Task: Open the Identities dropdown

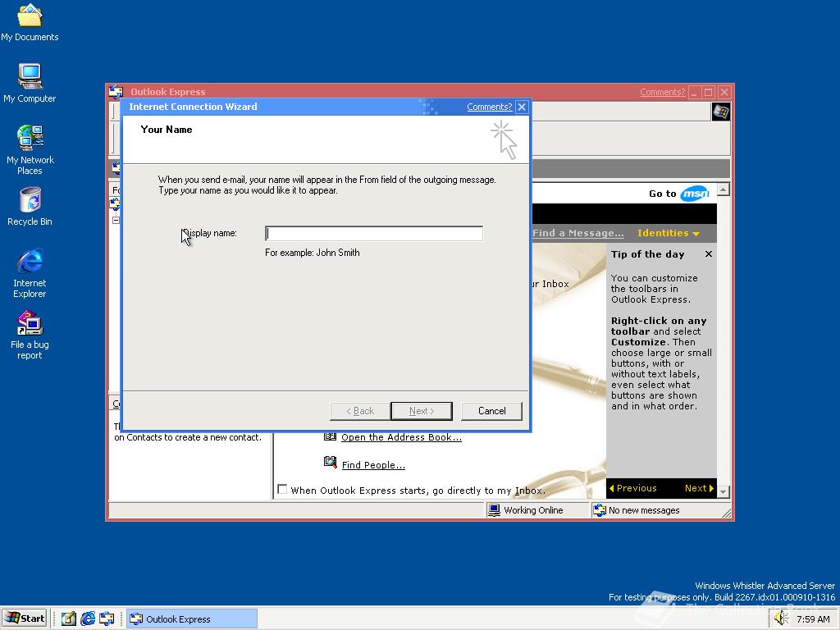Action: pos(669,233)
